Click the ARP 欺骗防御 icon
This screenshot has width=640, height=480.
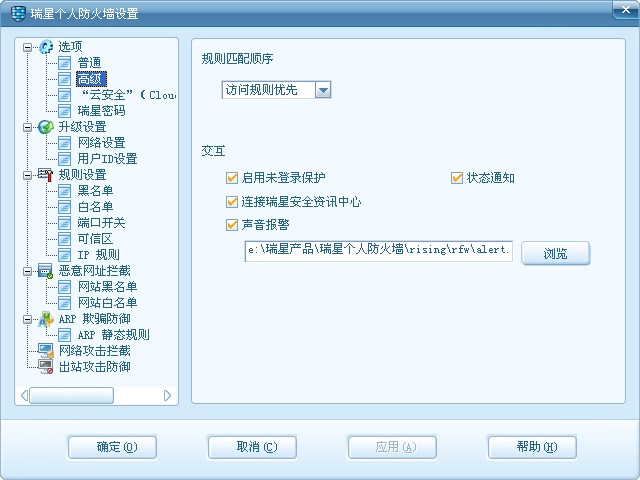click(46, 319)
